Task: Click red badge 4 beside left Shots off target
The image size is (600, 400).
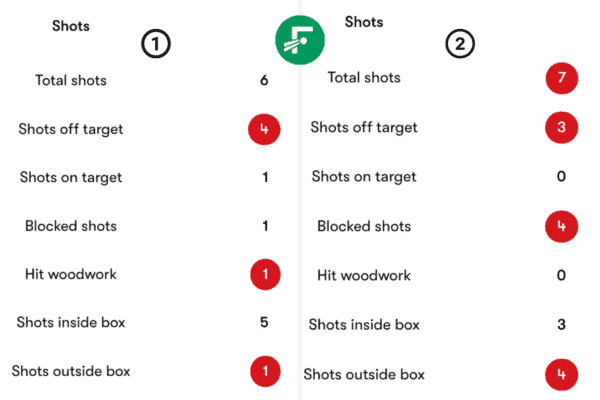Action: click(264, 129)
